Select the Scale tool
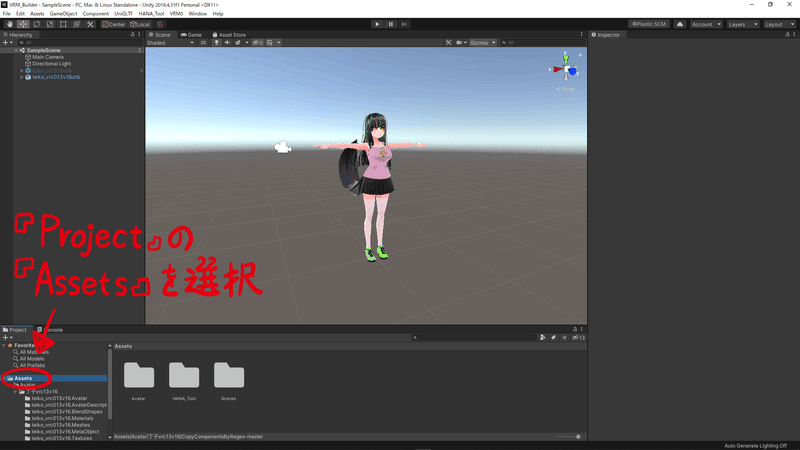 tap(50, 24)
